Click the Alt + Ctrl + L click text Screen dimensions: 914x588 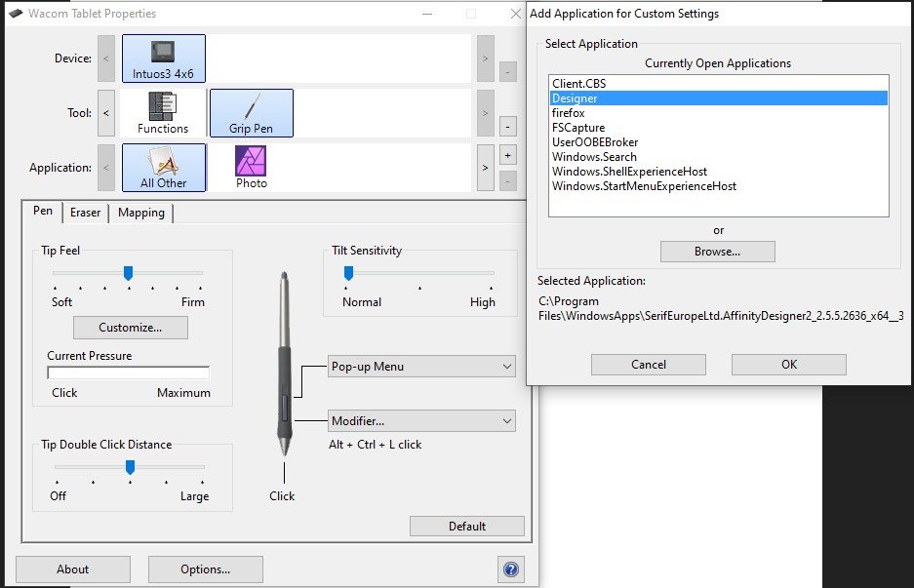375,445
